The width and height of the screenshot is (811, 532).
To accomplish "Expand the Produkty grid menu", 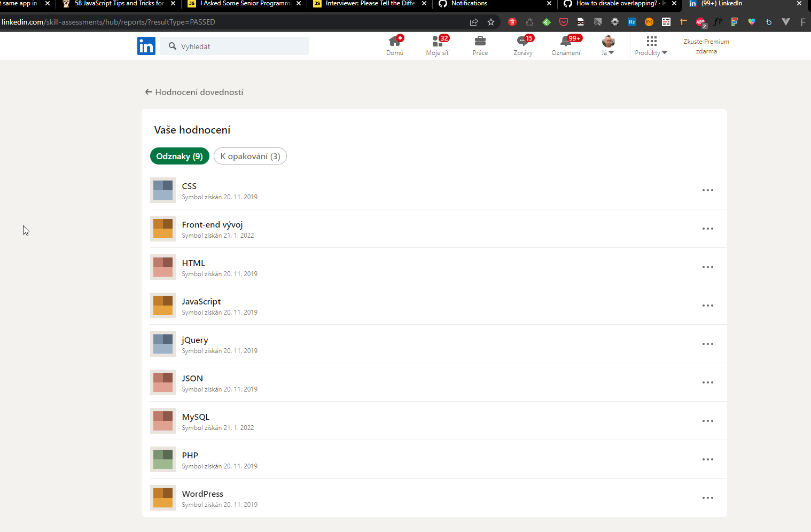I will pyautogui.click(x=651, y=45).
